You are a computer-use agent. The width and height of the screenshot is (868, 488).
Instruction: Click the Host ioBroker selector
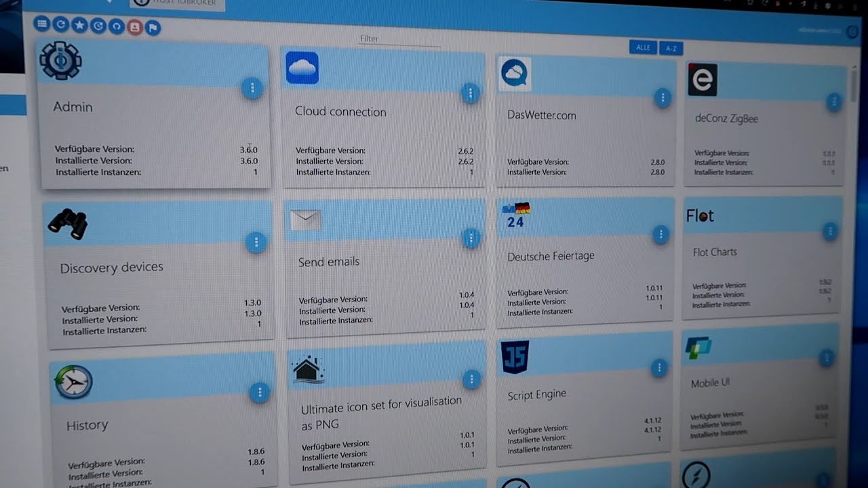pos(178,3)
